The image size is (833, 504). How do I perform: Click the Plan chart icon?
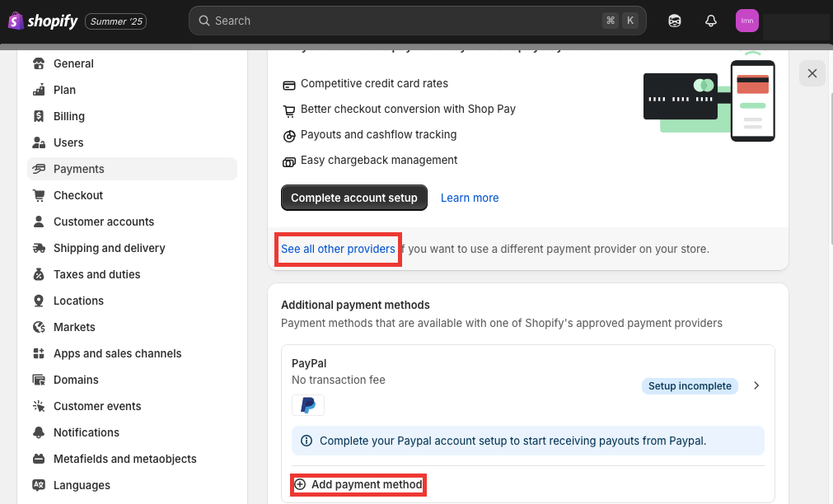39,90
